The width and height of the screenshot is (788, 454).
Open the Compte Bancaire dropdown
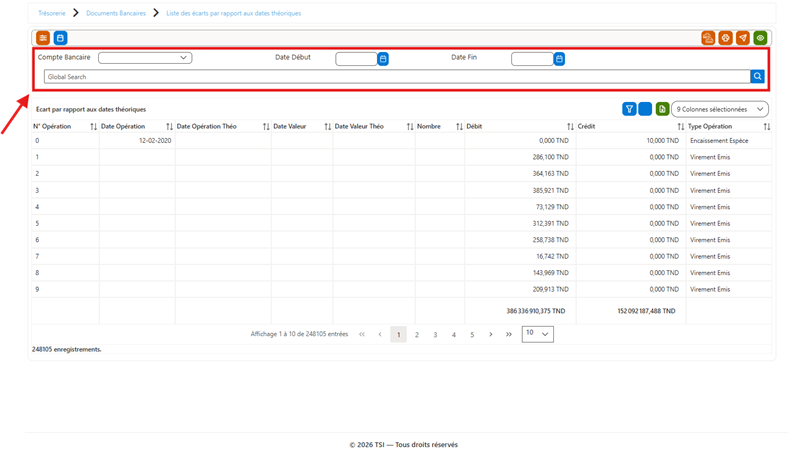[x=145, y=58]
